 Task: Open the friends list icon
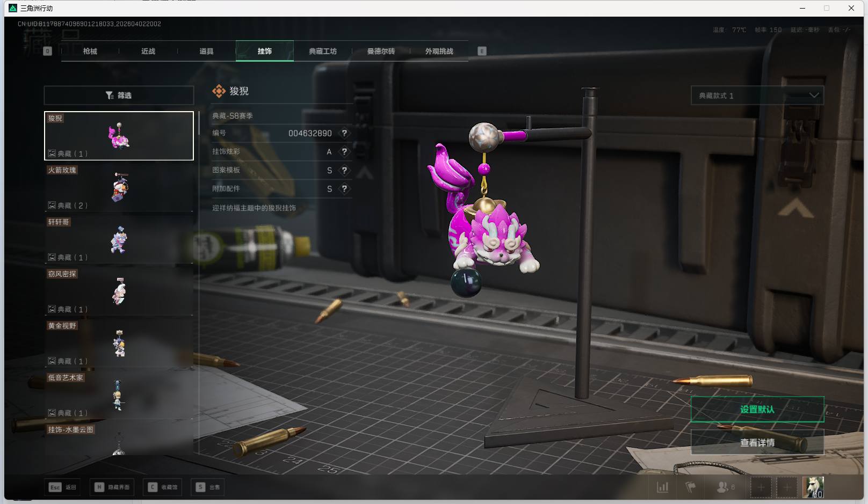(722, 487)
